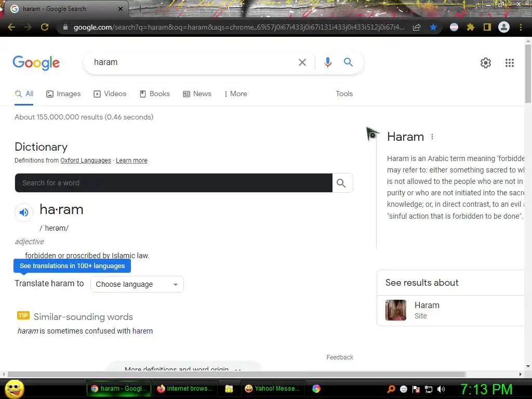
Task: Play pronunciation of haram
Action: pyautogui.click(x=24, y=212)
